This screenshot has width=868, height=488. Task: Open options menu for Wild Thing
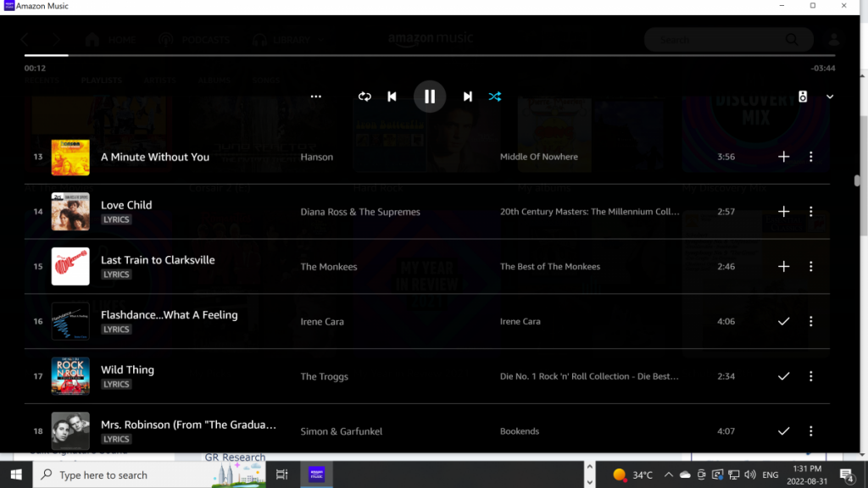coord(811,376)
